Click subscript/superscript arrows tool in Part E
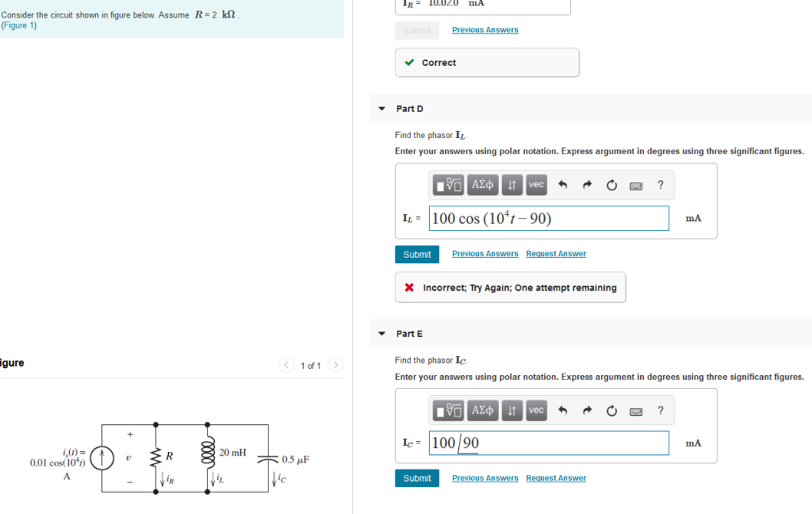The image size is (812, 514). coord(511,411)
